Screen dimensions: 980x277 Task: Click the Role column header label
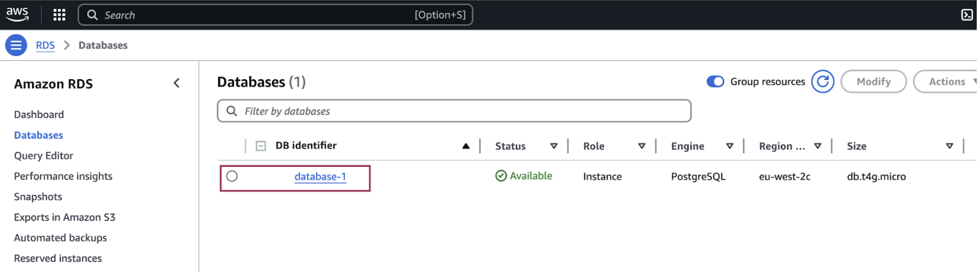[594, 146]
